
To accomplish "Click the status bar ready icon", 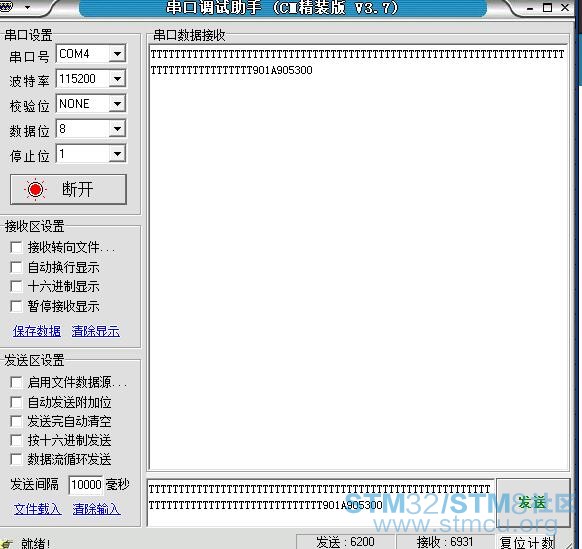I will [6, 544].
